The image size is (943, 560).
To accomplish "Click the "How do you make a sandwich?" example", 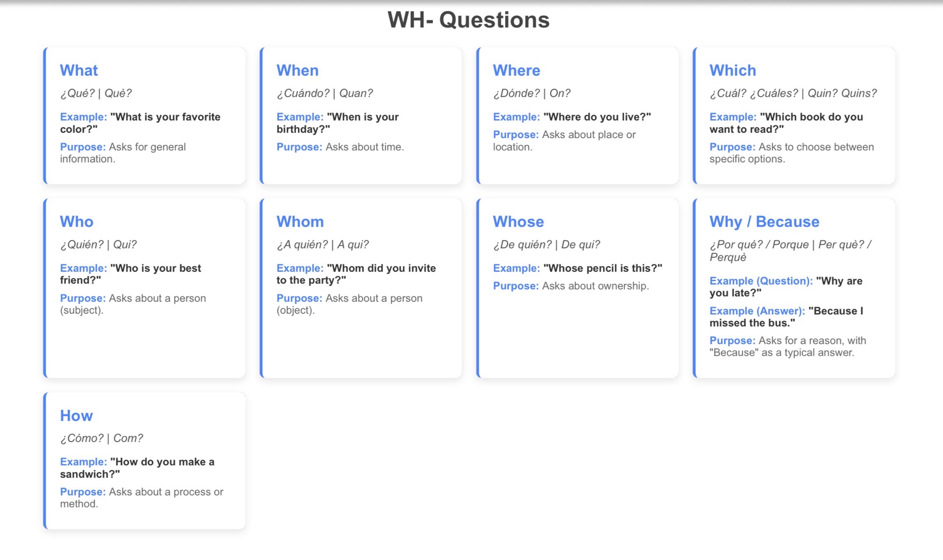I will point(137,468).
